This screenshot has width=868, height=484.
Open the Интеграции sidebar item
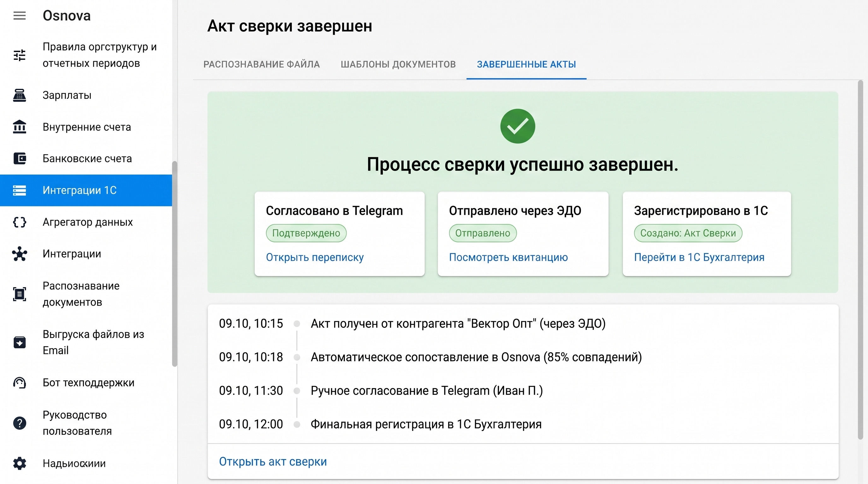[86, 254]
